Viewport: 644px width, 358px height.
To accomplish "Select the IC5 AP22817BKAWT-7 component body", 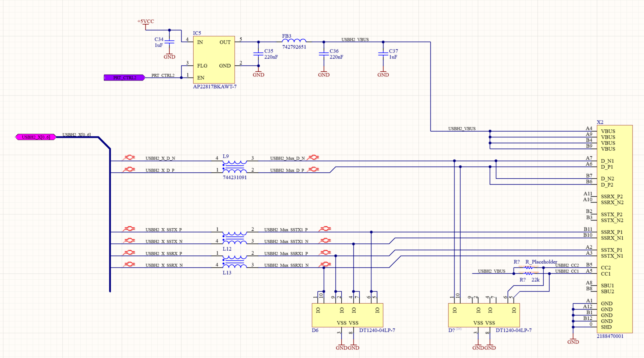I will (214, 60).
